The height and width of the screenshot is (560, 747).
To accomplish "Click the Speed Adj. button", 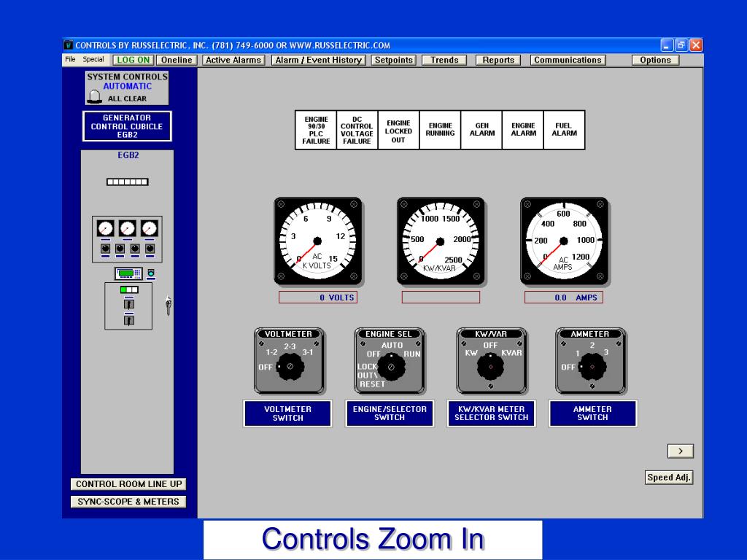I will [669, 478].
